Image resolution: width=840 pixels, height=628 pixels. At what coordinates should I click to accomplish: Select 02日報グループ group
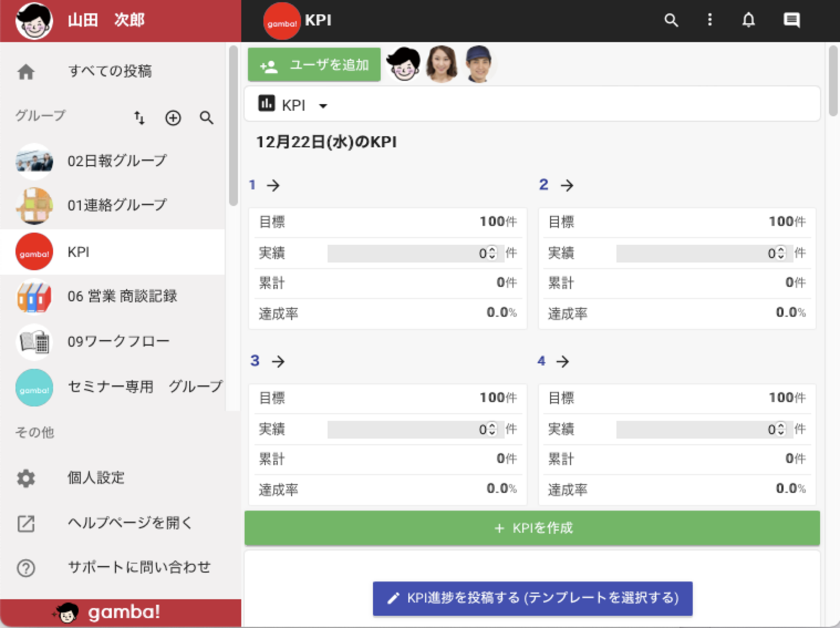tap(112, 161)
